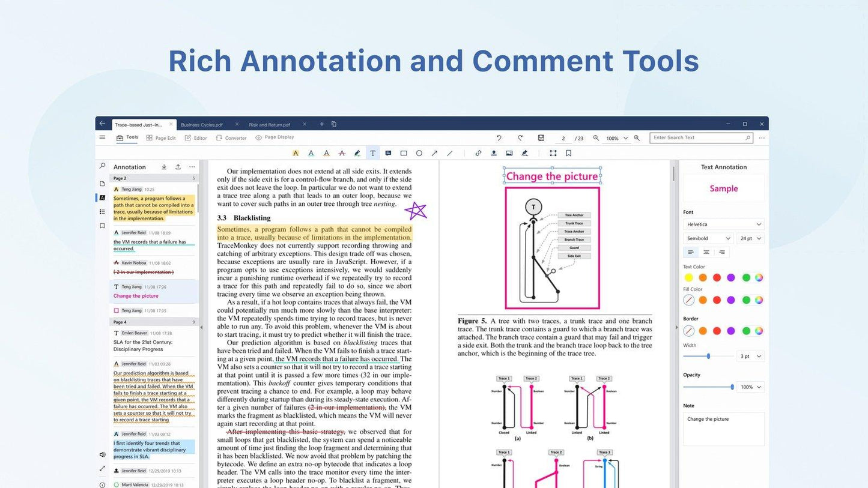Viewport: 868px width, 488px height.
Task: Set text color to purple swatch
Action: [730, 277]
